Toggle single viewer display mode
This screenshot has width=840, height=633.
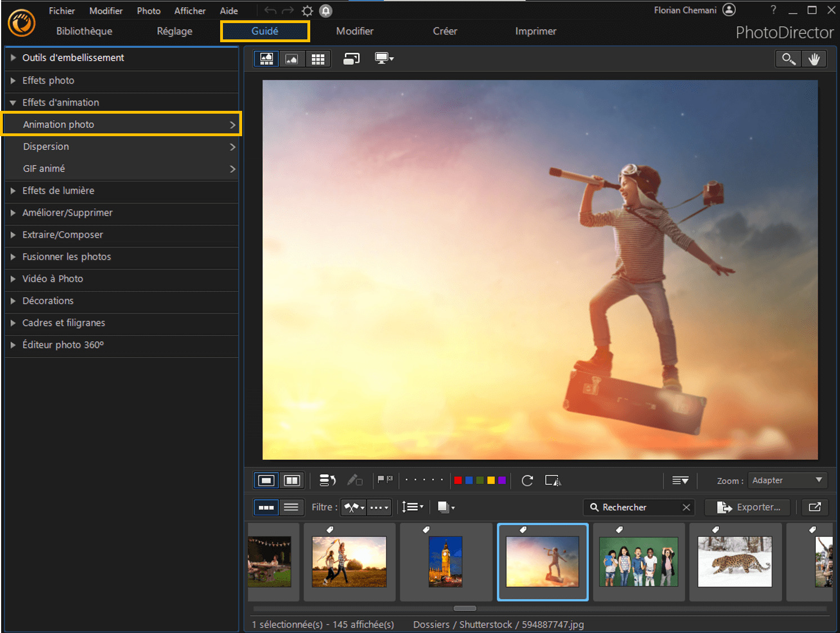pos(265,480)
